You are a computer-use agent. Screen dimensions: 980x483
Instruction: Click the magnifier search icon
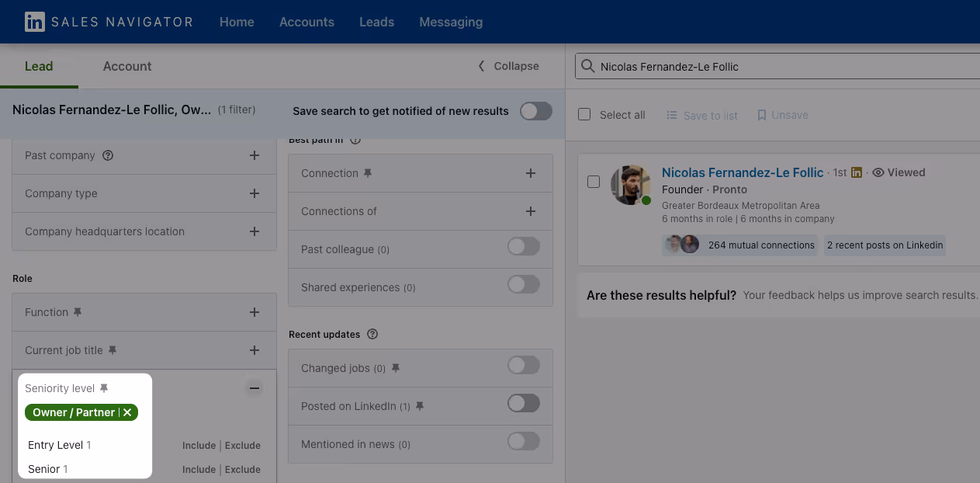click(588, 67)
